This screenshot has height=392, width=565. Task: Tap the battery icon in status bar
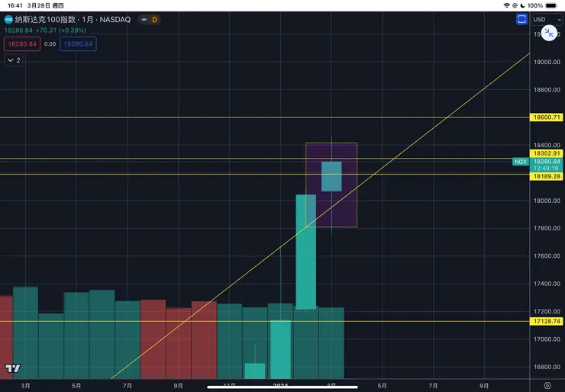[551, 5]
